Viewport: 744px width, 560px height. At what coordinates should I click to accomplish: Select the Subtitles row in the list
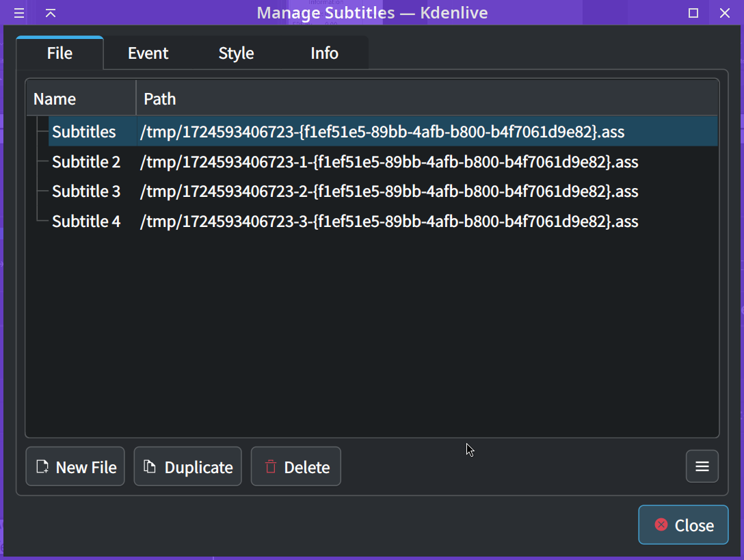(x=84, y=131)
